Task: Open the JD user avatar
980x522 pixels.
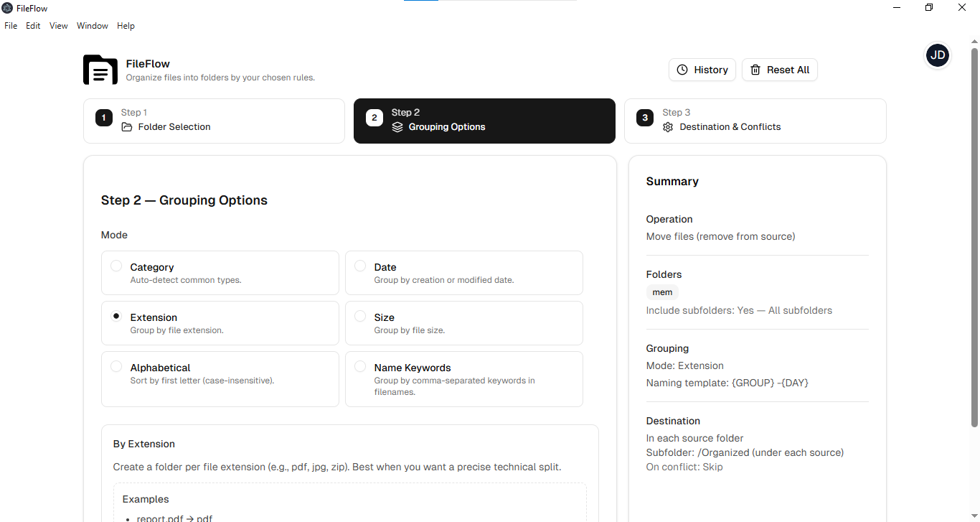Action: (x=937, y=55)
